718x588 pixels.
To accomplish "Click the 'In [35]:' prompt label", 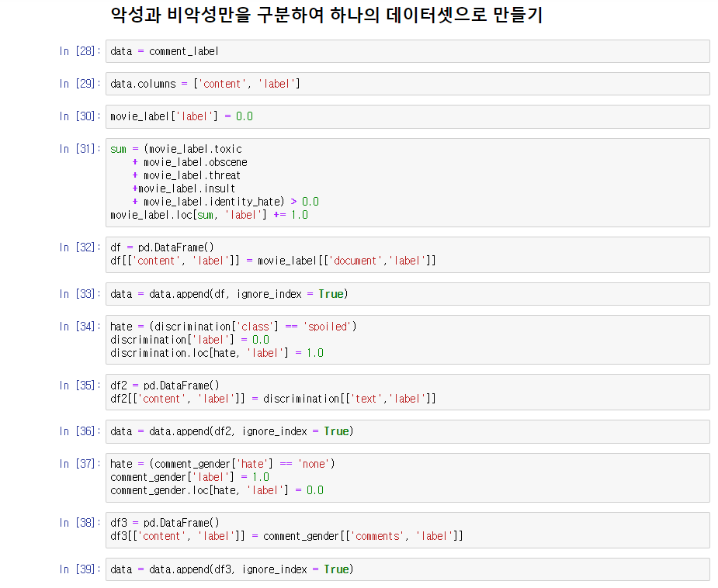I will [80, 386].
